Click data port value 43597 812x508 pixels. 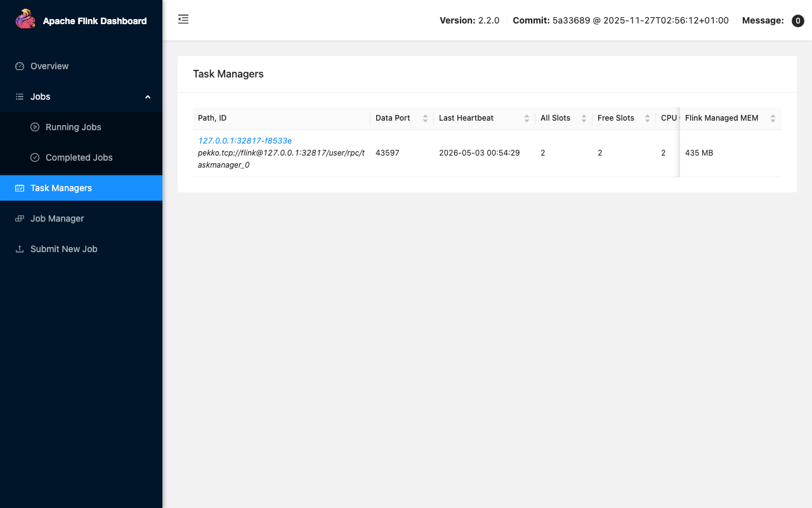[388, 153]
